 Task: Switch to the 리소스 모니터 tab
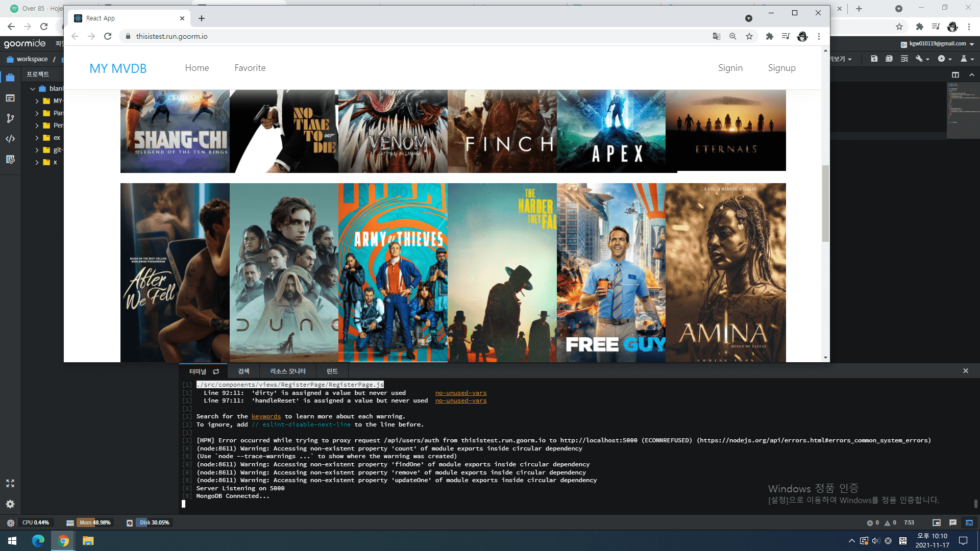click(287, 371)
